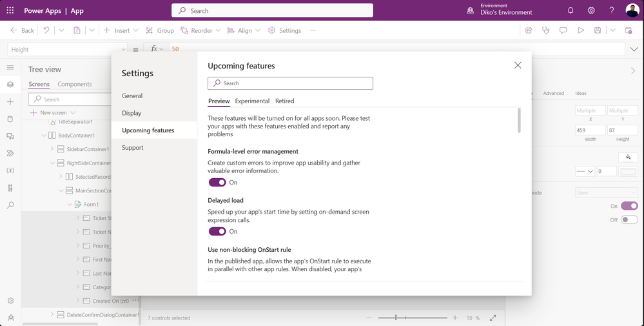Open the toolbar overflow ellipsis
The width and height of the screenshot is (644, 326).
coord(313,30)
